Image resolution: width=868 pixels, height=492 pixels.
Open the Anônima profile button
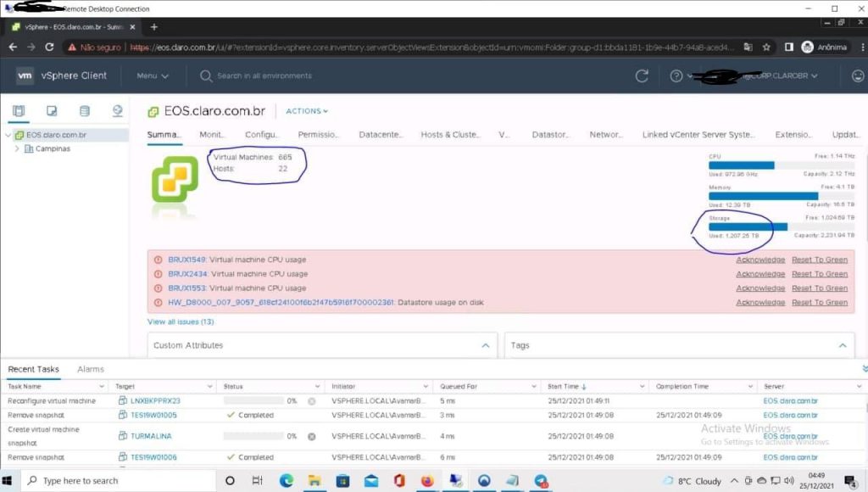824,48
